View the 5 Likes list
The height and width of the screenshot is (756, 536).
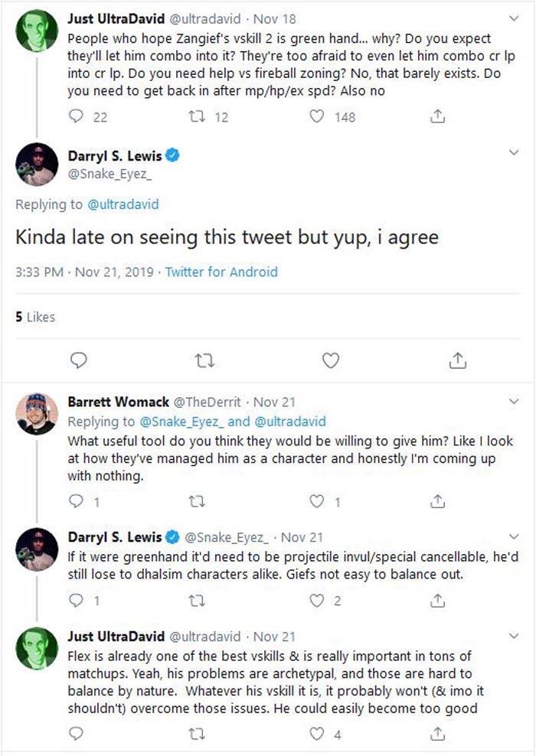(x=35, y=316)
